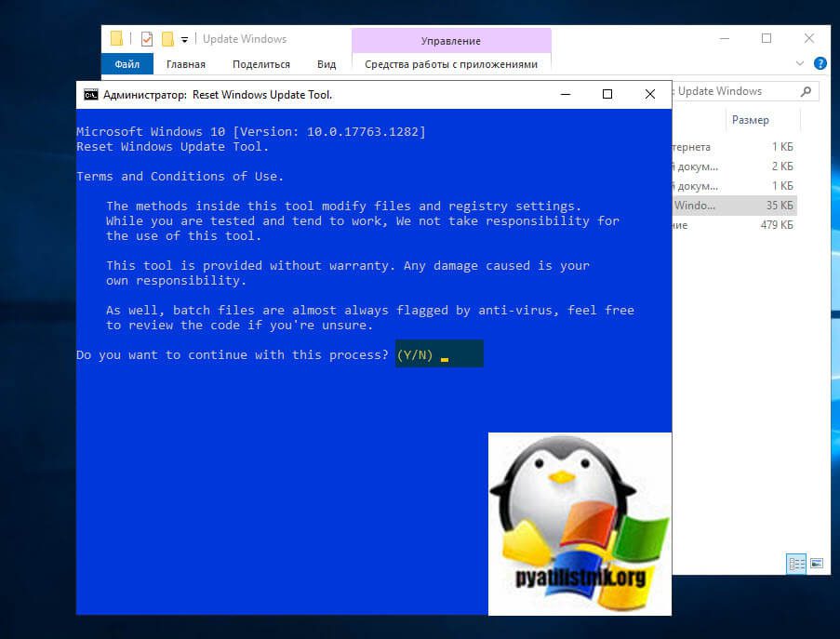
Task: Select the Управление contextual tab header
Action: tap(451, 41)
